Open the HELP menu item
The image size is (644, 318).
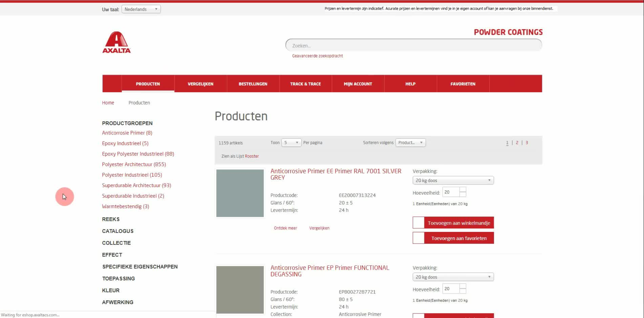pyautogui.click(x=410, y=84)
